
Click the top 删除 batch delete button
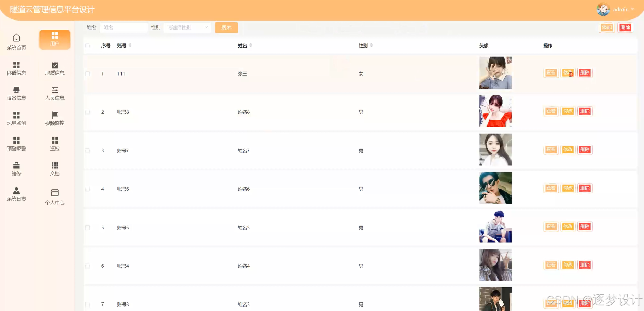point(625,28)
